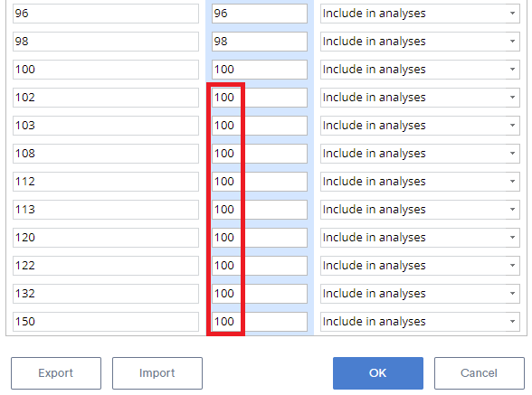Viewport: 532px width, 395px height.
Task: Open the analyses dropdown for value 96
Action: pos(420,14)
